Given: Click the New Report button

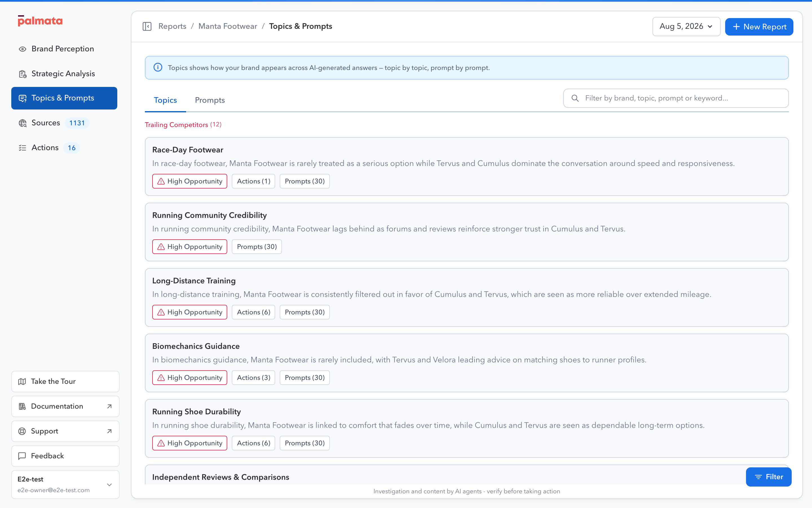Looking at the screenshot, I should point(759,27).
